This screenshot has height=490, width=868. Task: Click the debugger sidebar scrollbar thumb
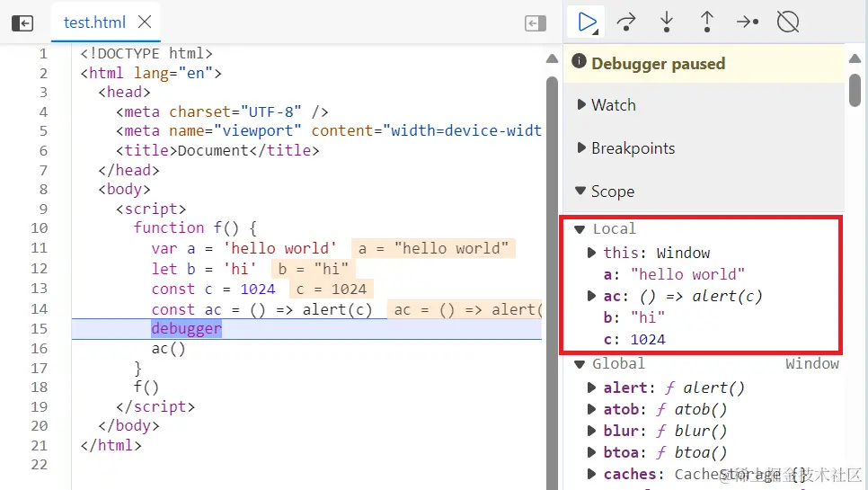pyautogui.click(x=855, y=90)
